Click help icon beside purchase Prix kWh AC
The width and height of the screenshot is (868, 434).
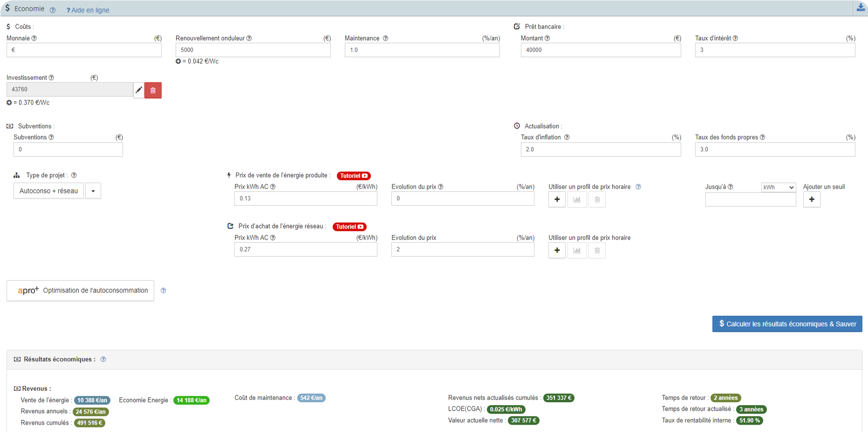(273, 237)
